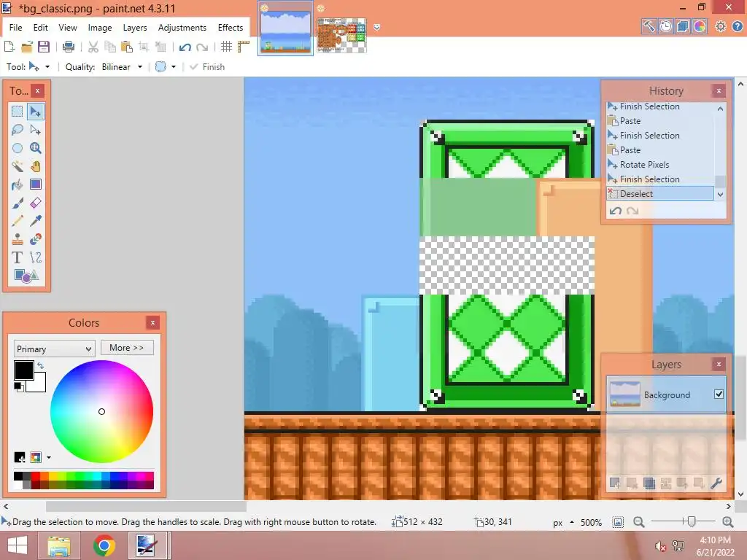Image resolution: width=747 pixels, height=560 pixels.
Task: Click the More >> button in Colors
Action: pyautogui.click(x=127, y=348)
